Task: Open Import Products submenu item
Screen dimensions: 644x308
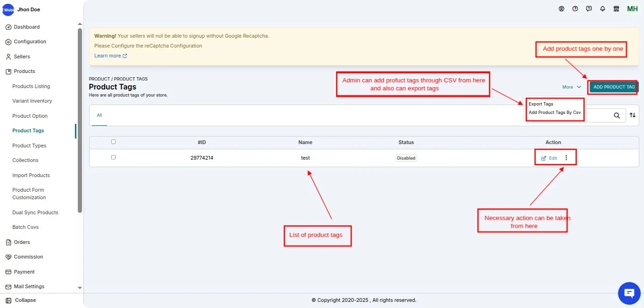Action: [31, 176]
